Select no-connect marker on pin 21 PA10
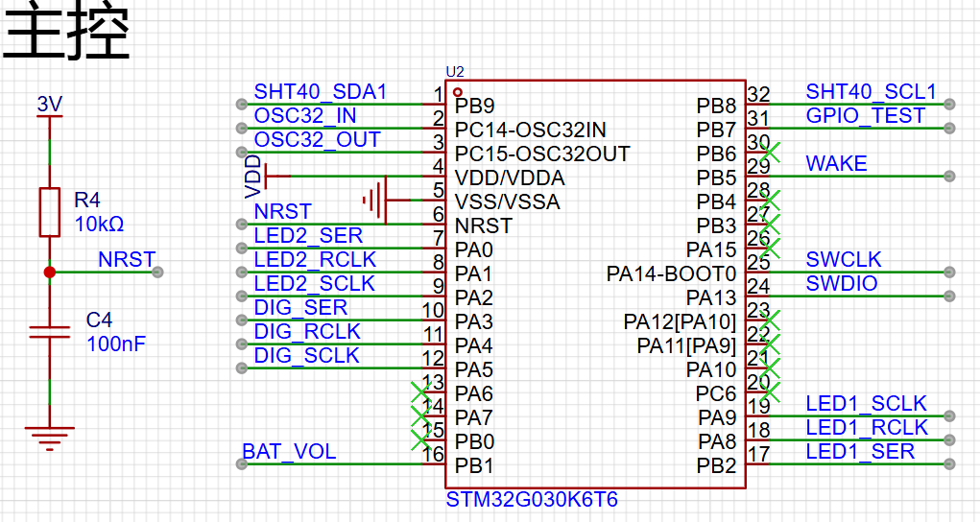The width and height of the screenshot is (980, 522). (x=771, y=368)
